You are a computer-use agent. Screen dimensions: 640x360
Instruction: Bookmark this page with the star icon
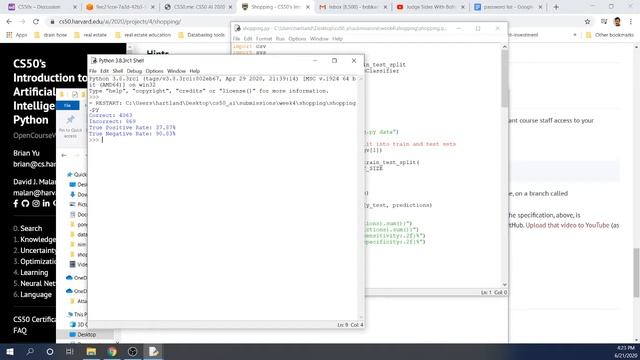(x=587, y=21)
